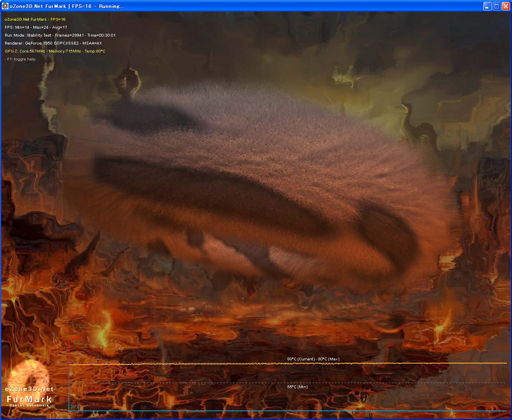
Task: Click the 'FPS: Min=14 - Max=24 - Avg=17' text
Action: pos(36,27)
